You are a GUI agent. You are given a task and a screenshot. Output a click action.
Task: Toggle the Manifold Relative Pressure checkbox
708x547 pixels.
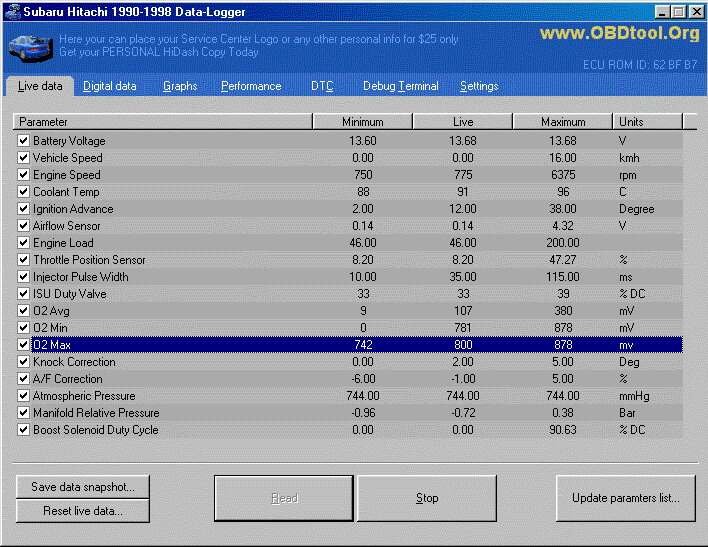pyautogui.click(x=23, y=413)
